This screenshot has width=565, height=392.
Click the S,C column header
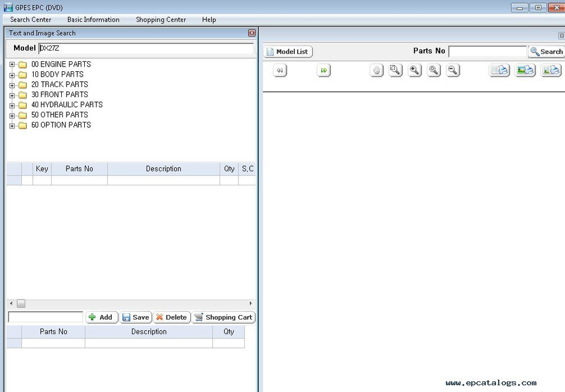point(247,168)
